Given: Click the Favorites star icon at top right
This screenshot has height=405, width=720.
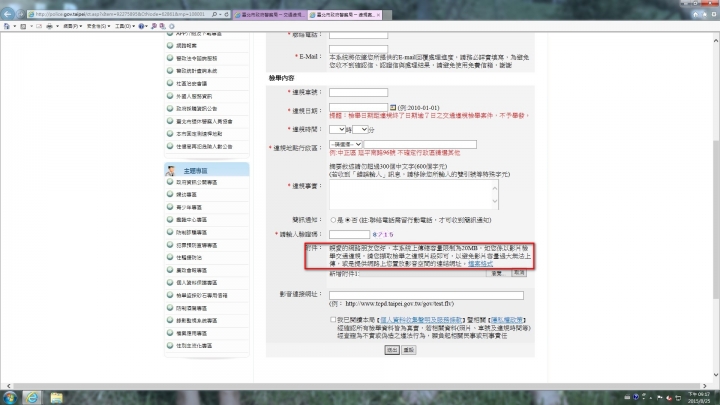Looking at the screenshot, I should (704, 15).
